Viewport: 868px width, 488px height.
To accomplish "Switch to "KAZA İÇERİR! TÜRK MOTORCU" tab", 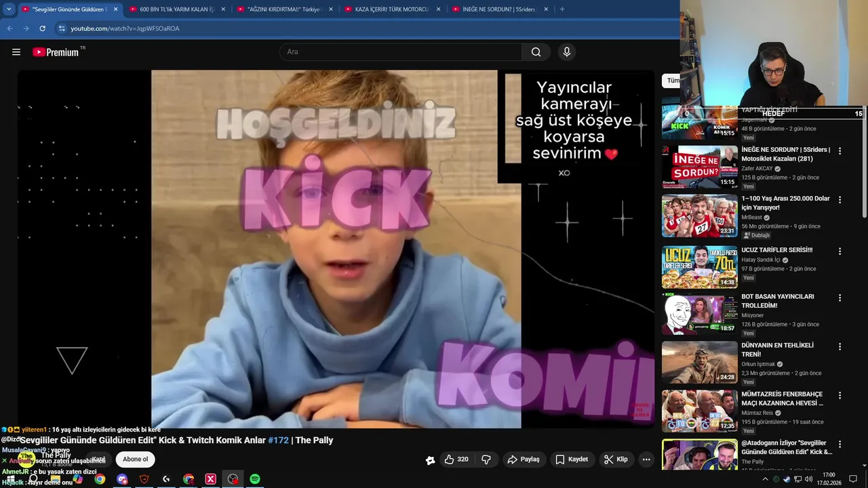I will 393,9.
